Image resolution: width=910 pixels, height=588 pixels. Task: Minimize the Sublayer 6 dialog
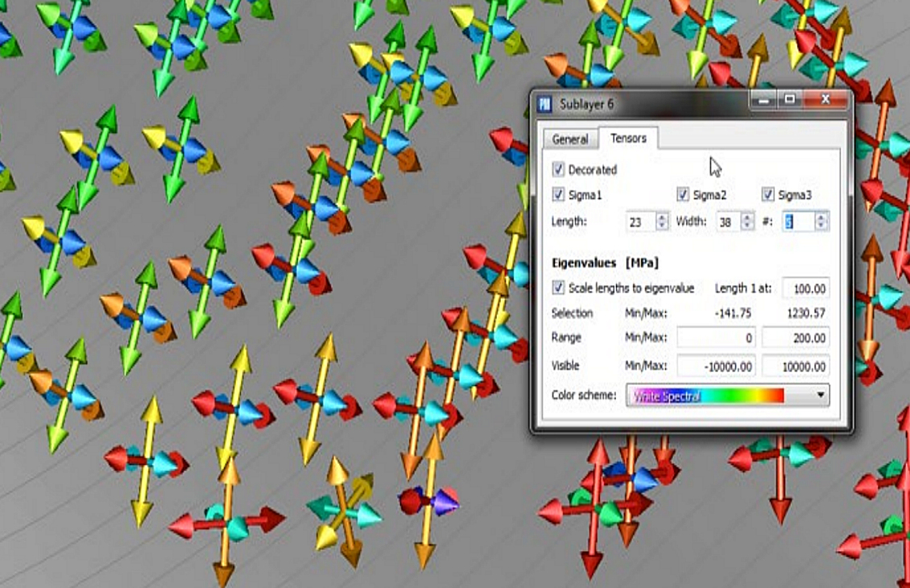(x=763, y=100)
